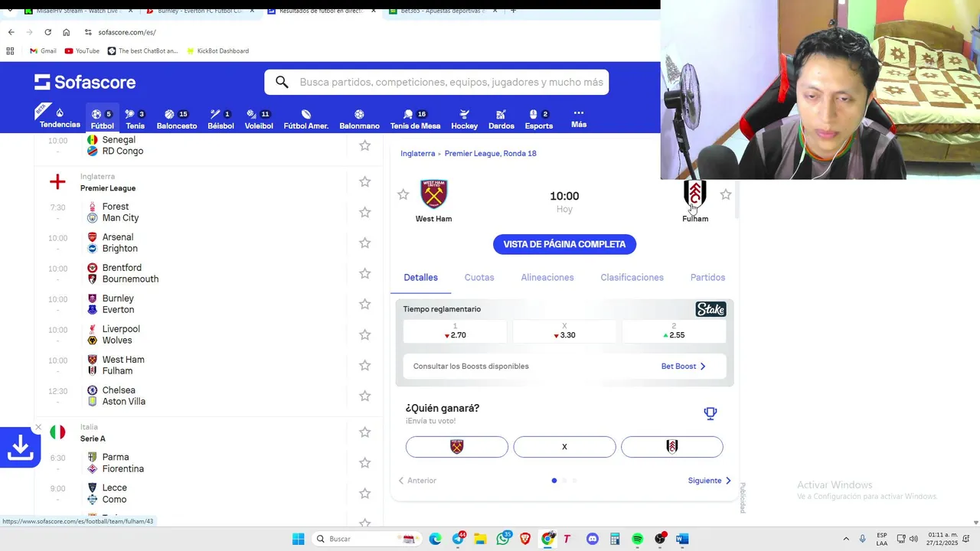The image size is (980, 551).
Task: Open the Chrome apps grid in bookmarks bar
Action: tap(10, 51)
